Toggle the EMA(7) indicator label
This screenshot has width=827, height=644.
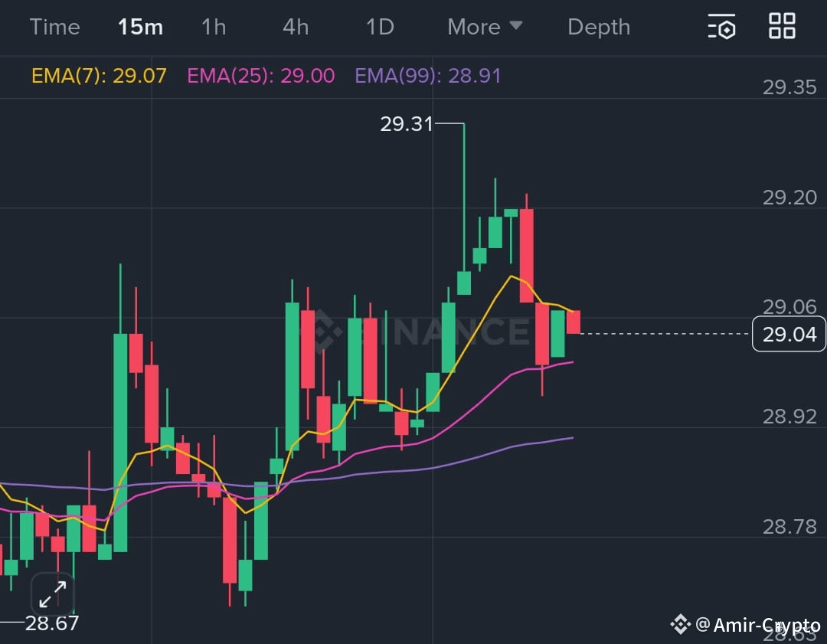click(98, 77)
